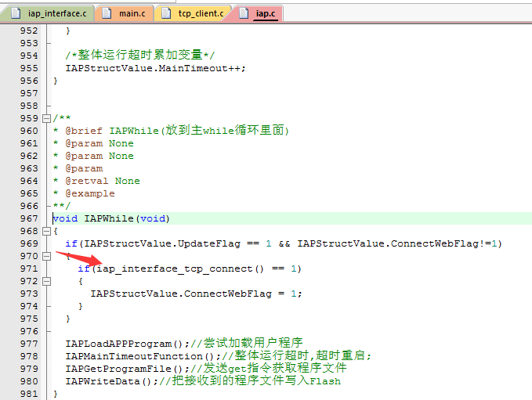Image resolution: width=532 pixels, height=400 pixels.
Task: Click line number 967 in the gutter
Action: 29,218
